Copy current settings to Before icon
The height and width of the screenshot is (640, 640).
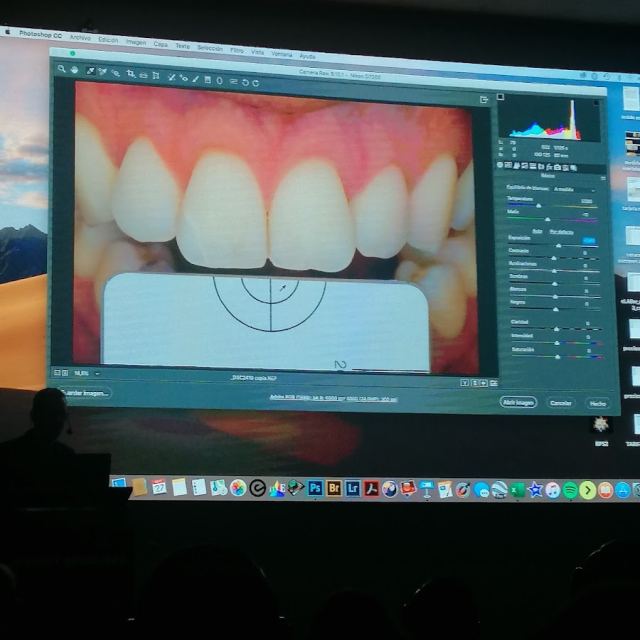tap(484, 383)
